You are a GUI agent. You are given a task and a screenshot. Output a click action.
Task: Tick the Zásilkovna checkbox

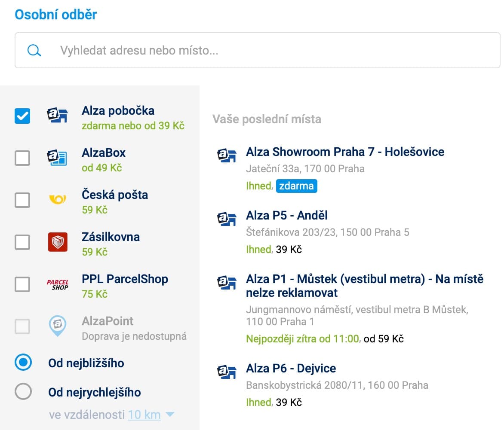(22, 242)
